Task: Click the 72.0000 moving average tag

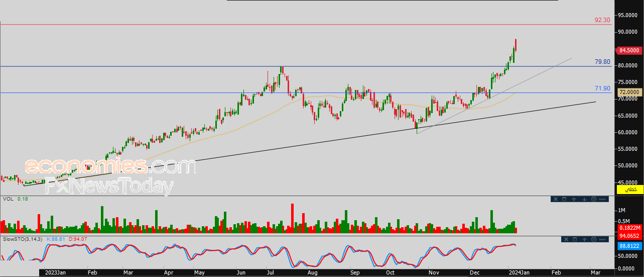Action: click(x=629, y=92)
